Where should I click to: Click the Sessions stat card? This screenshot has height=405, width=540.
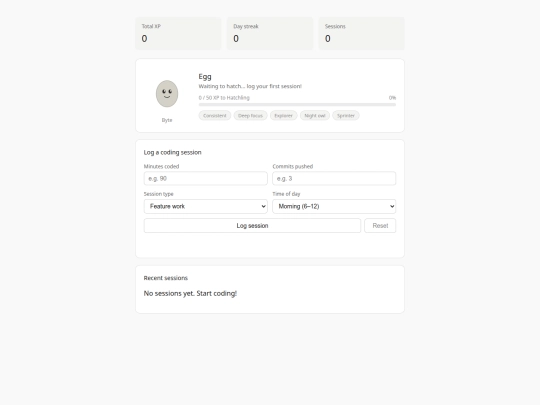pos(362,33)
